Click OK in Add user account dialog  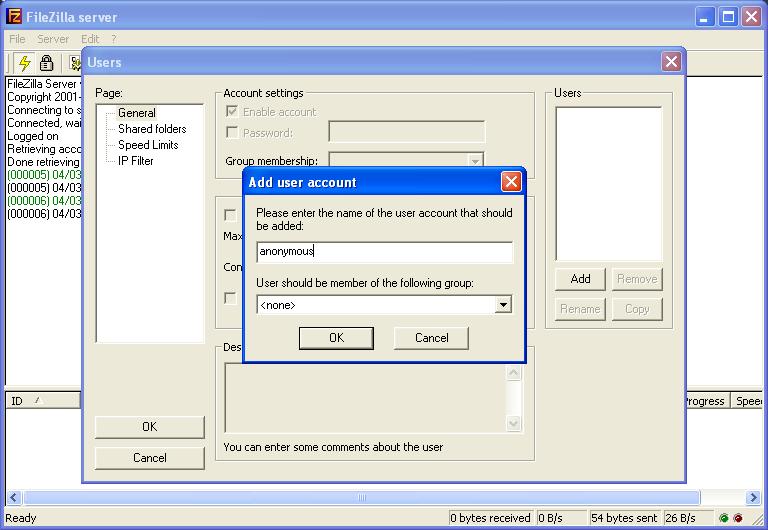point(336,338)
